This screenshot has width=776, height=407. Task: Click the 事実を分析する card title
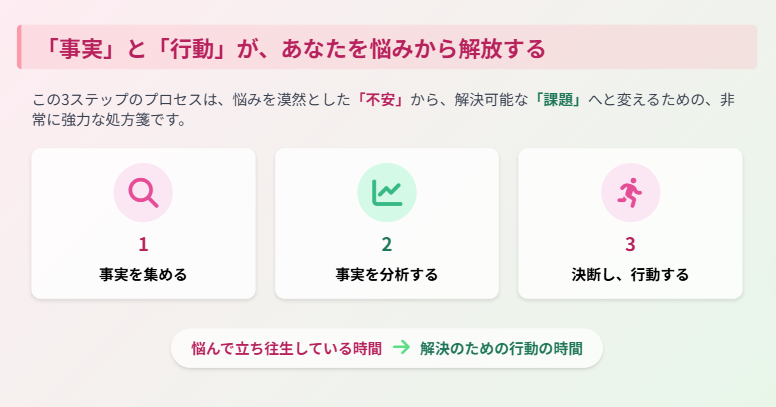(387, 274)
